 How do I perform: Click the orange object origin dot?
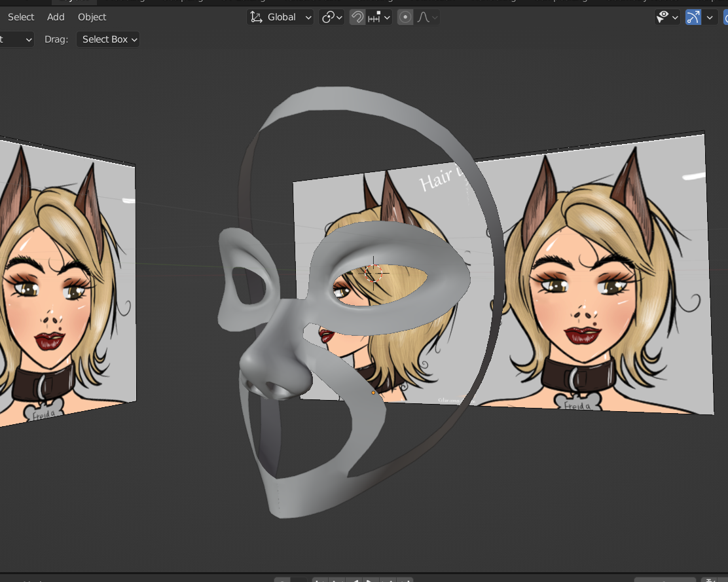pos(373,393)
